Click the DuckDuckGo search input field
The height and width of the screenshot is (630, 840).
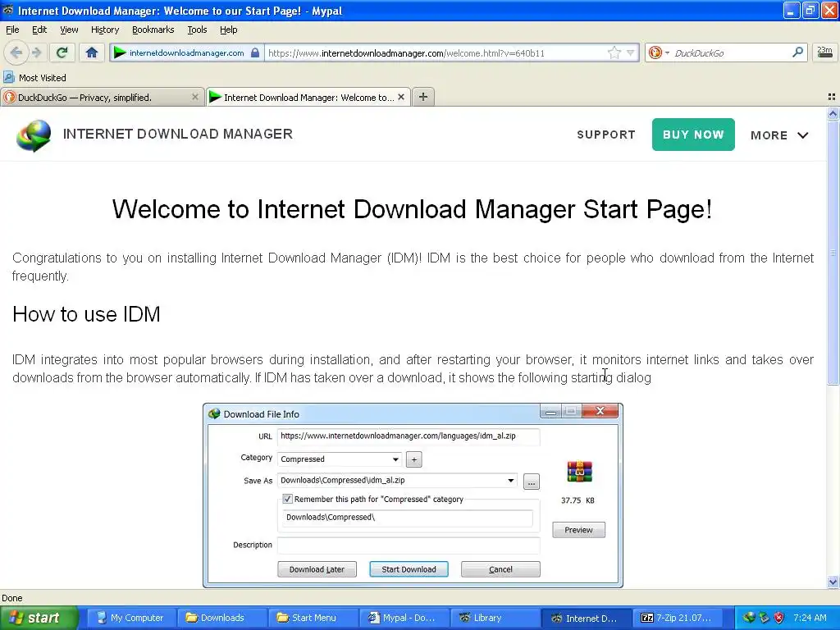click(x=730, y=53)
